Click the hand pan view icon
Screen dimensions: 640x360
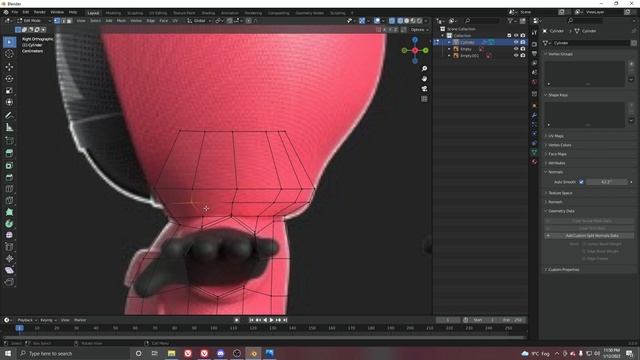424,78
